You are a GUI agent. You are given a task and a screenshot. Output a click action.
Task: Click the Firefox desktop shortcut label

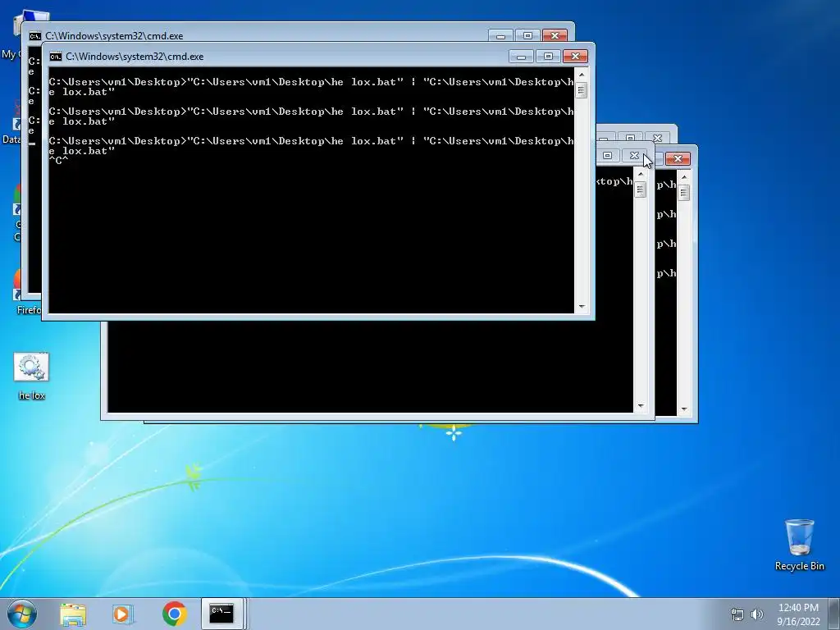tap(29, 309)
